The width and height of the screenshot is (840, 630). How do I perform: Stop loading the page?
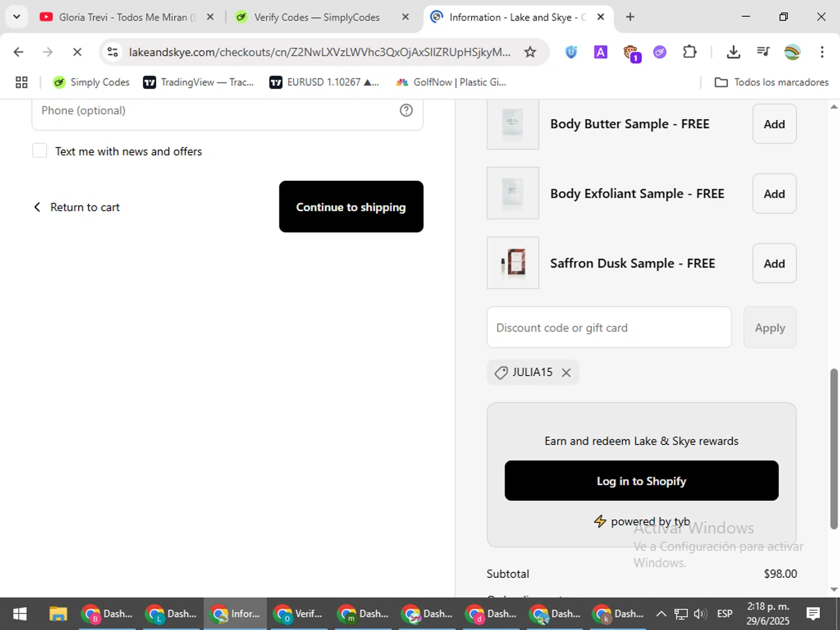click(77, 52)
